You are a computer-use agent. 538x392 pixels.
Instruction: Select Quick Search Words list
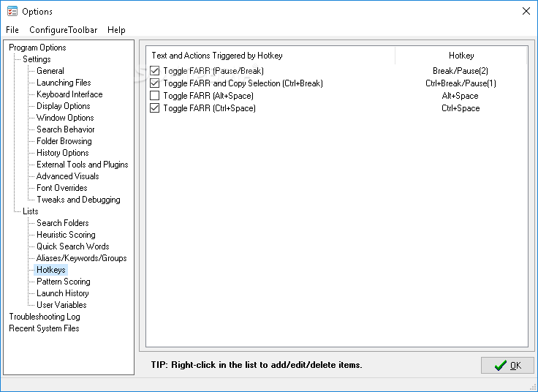[x=73, y=246]
